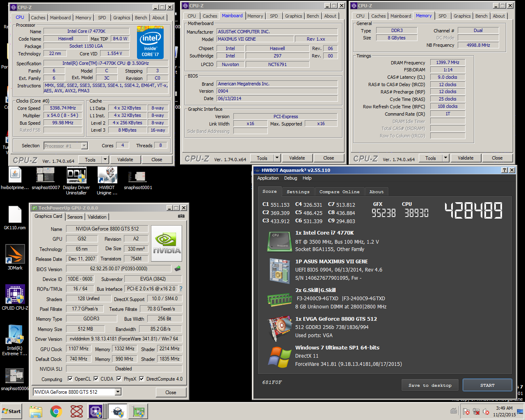Click the 681F0F code in Aquamark
This screenshot has width=525, height=420.
pyautogui.click(x=272, y=382)
